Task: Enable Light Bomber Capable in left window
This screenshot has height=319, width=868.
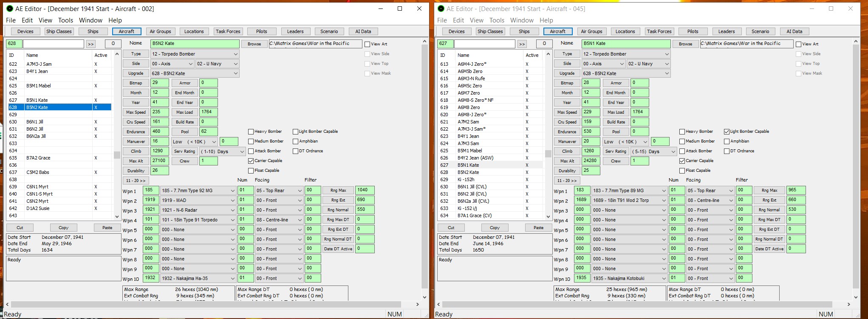Action: 296,132
